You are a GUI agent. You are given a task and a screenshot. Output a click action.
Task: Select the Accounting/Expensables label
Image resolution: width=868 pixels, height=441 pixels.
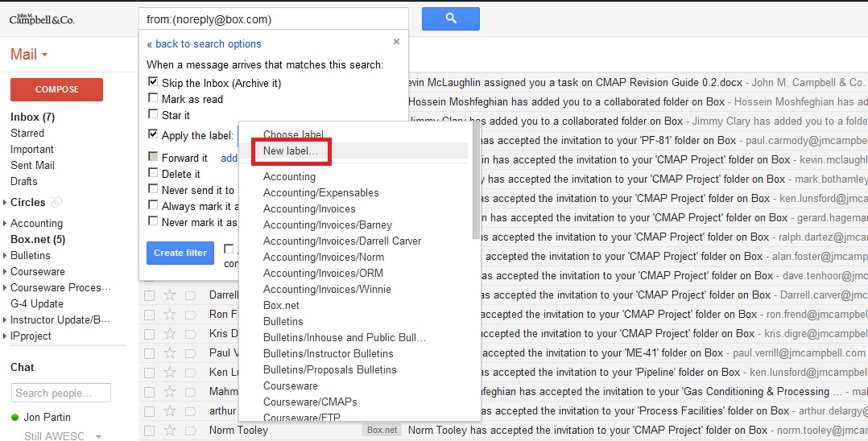tap(321, 192)
